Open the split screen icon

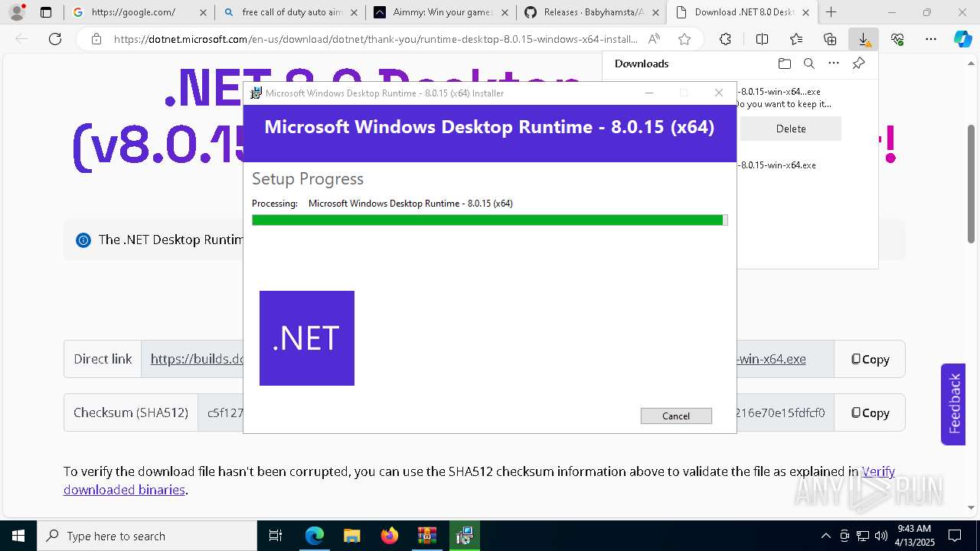click(x=762, y=39)
